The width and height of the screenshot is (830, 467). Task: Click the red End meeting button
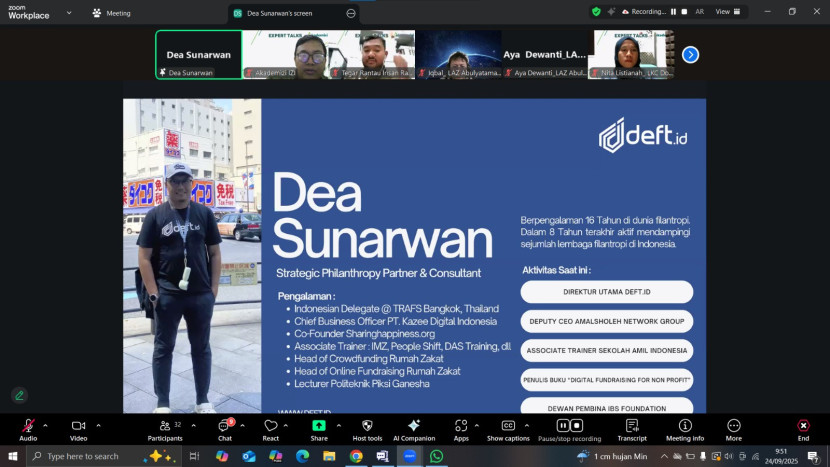point(803,427)
